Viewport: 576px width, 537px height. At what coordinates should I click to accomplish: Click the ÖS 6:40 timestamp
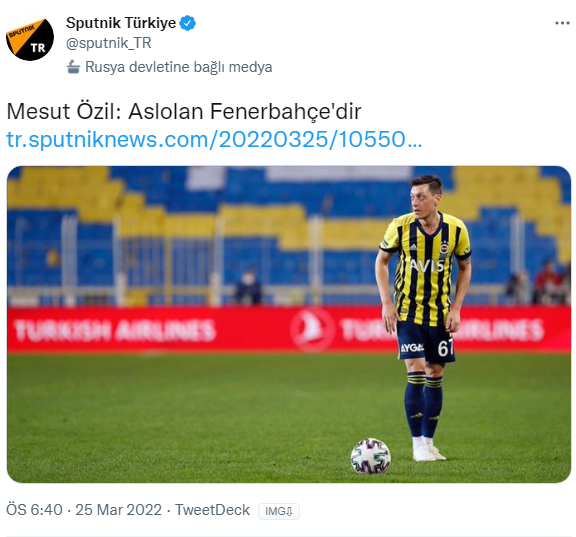[35, 510]
